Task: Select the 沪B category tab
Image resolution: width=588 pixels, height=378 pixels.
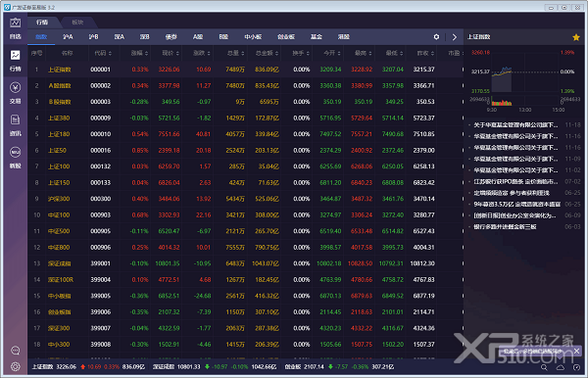Action: pos(93,36)
